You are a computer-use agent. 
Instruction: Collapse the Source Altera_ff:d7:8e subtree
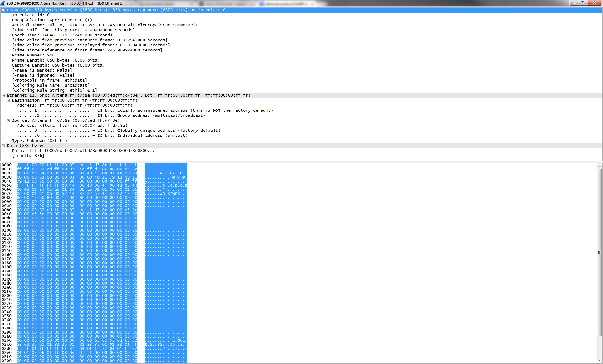8,120
